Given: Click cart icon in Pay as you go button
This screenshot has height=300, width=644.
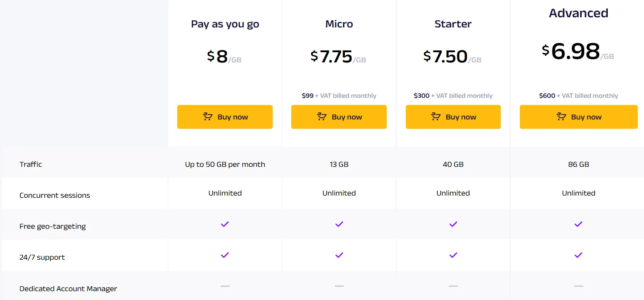Looking at the screenshot, I should (x=208, y=117).
